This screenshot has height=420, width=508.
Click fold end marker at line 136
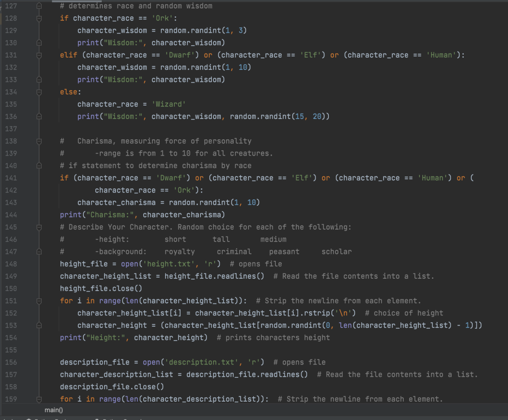39,117
